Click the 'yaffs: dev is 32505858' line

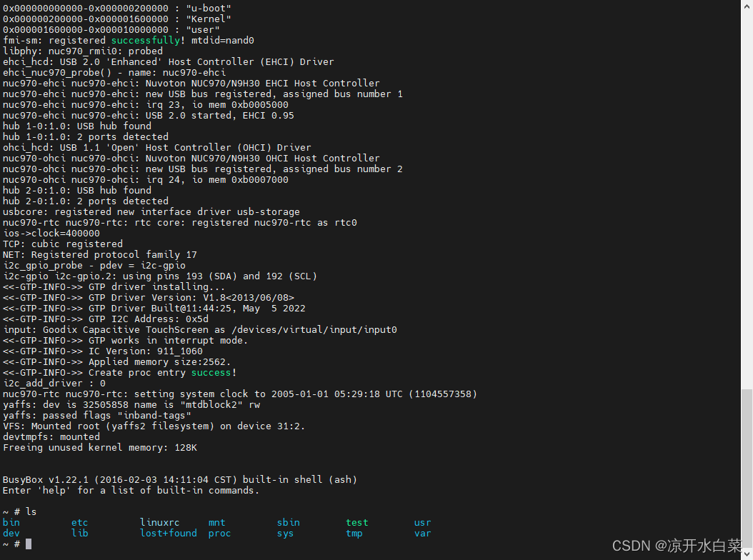(x=131, y=404)
